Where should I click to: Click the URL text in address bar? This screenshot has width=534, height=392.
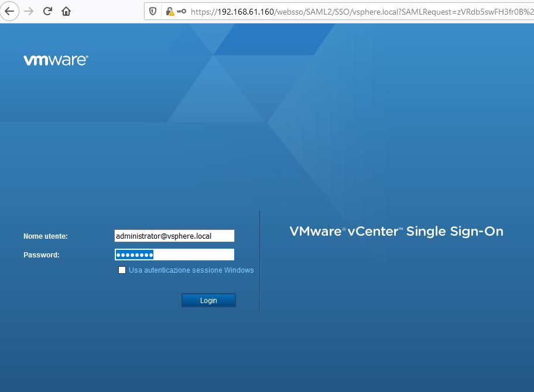click(362, 12)
